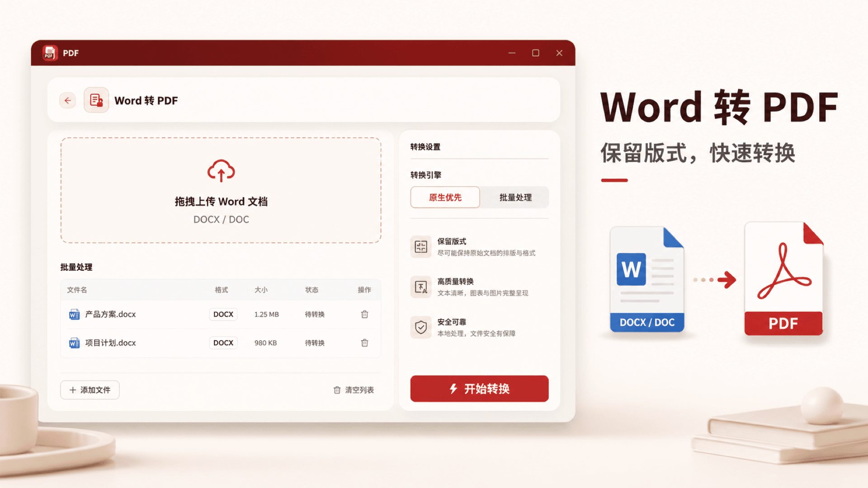The height and width of the screenshot is (488, 868).
Task: Click 添加文件 to add files
Action: pos(90,390)
